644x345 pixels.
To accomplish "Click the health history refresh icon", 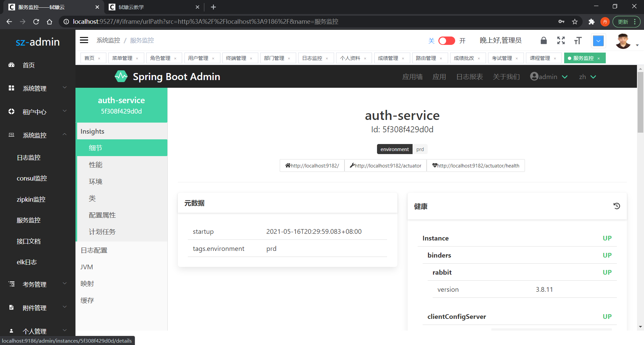I will point(616,206).
